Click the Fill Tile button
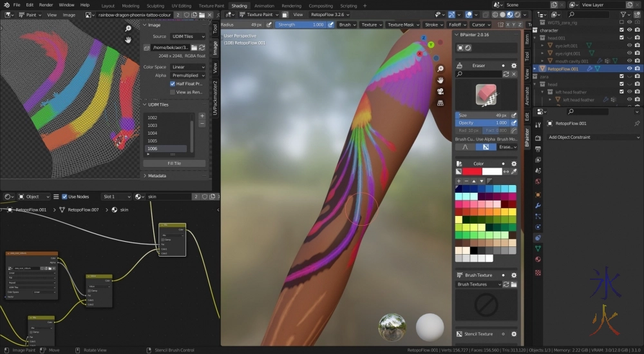This screenshot has width=644, height=354. pyautogui.click(x=174, y=163)
